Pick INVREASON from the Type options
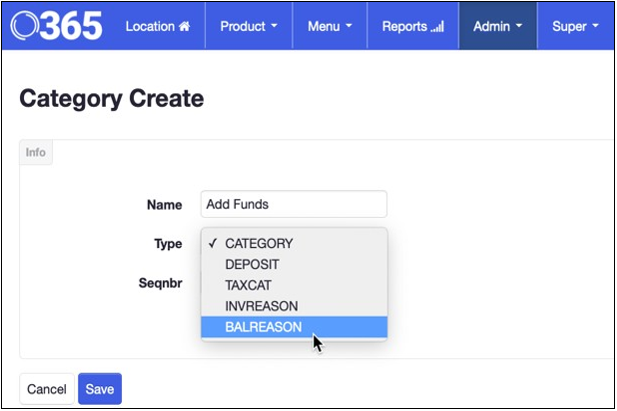Image resolution: width=617 pixels, height=411 pixels. [x=261, y=306]
